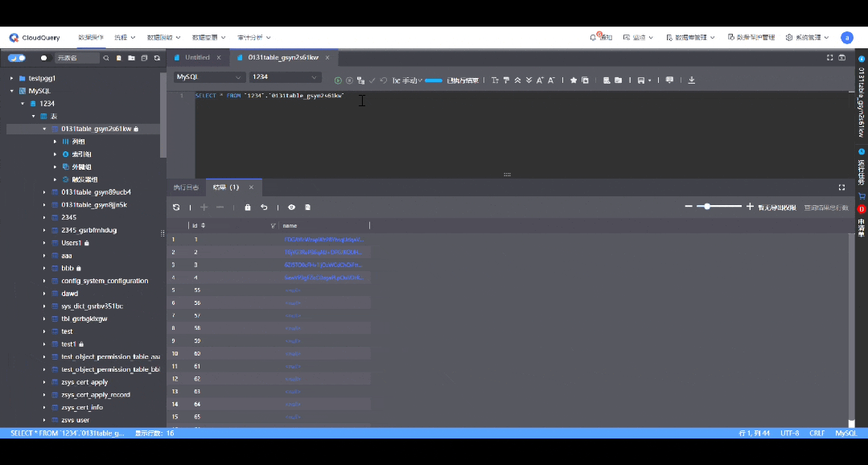Click the shopping cart icon in right sidebar
868x465 pixels.
point(862,196)
